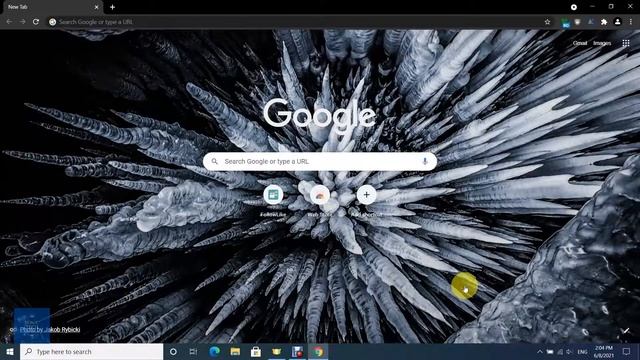Go forward using the forward arrow
Screen dimensions: 640x360
click(22, 22)
